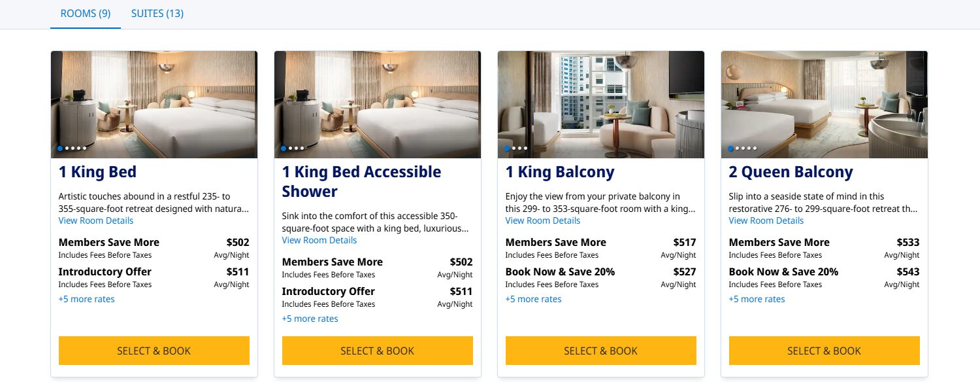The height and width of the screenshot is (382, 980).
Task: View Room Details for 1 King Bed
Action: pos(96,220)
